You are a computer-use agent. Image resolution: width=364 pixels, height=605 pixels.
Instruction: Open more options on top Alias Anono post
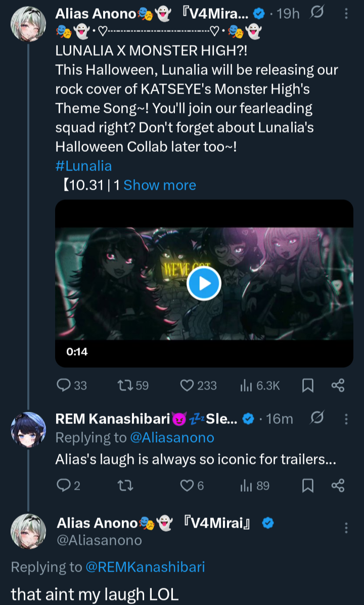[x=346, y=14]
